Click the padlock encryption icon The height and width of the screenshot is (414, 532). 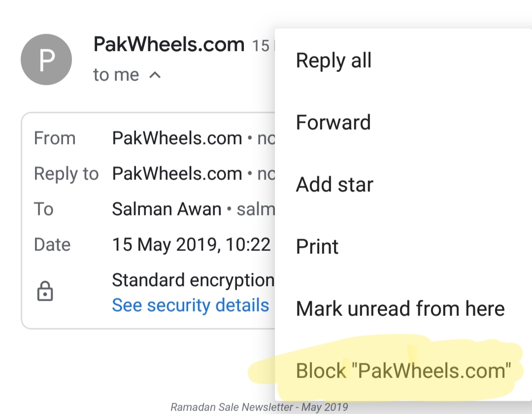point(45,291)
